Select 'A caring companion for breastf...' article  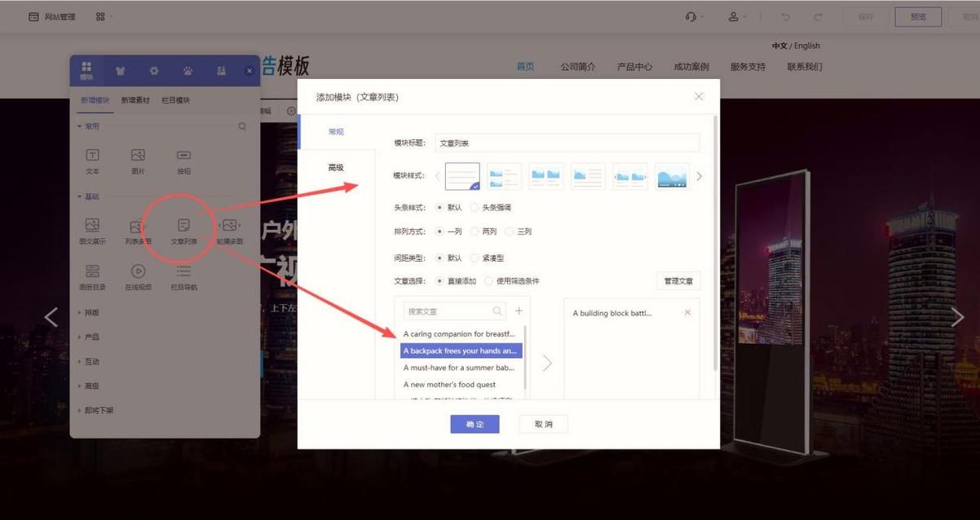click(x=460, y=334)
